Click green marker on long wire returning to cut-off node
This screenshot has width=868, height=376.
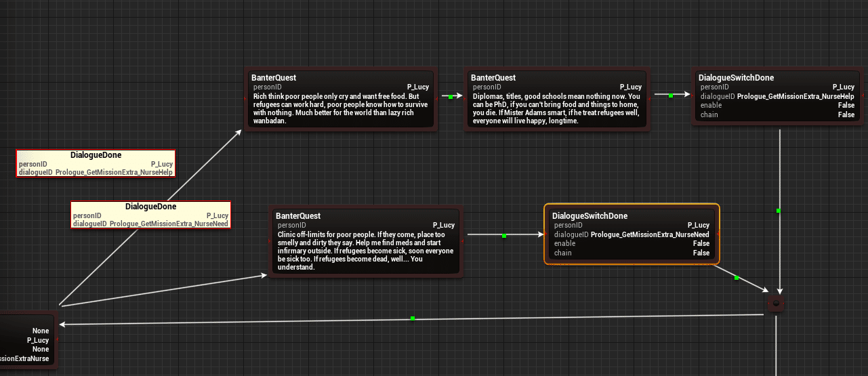[413, 318]
